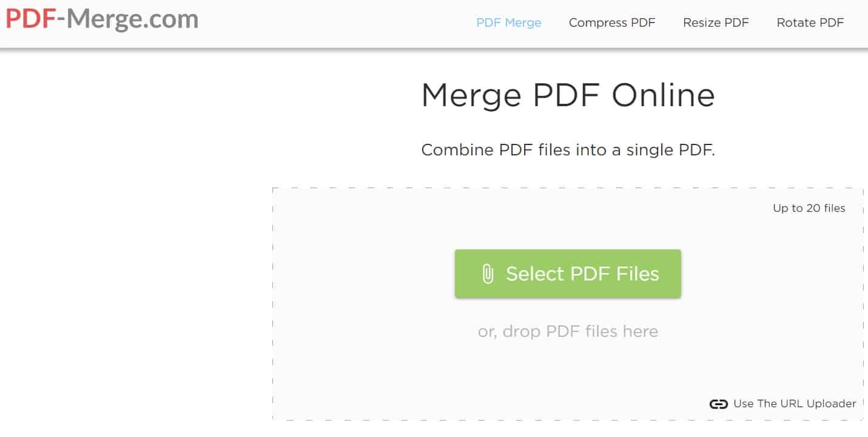Click the PDF-Merge.com site logo
868x437 pixels.
102,20
